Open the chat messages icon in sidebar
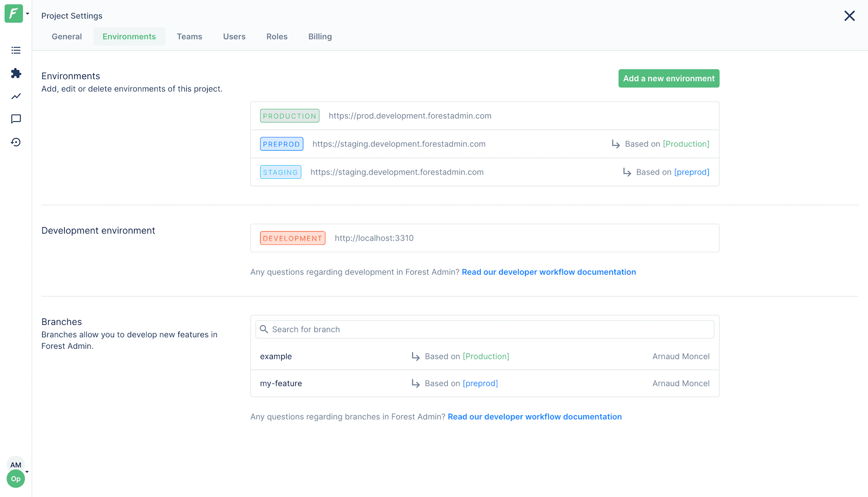Viewport: 868px width, 497px height. (x=16, y=119)
